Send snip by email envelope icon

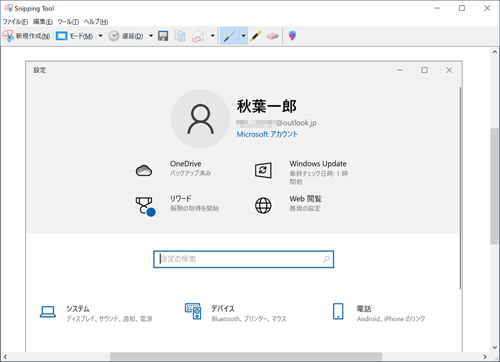pos(198,36)
